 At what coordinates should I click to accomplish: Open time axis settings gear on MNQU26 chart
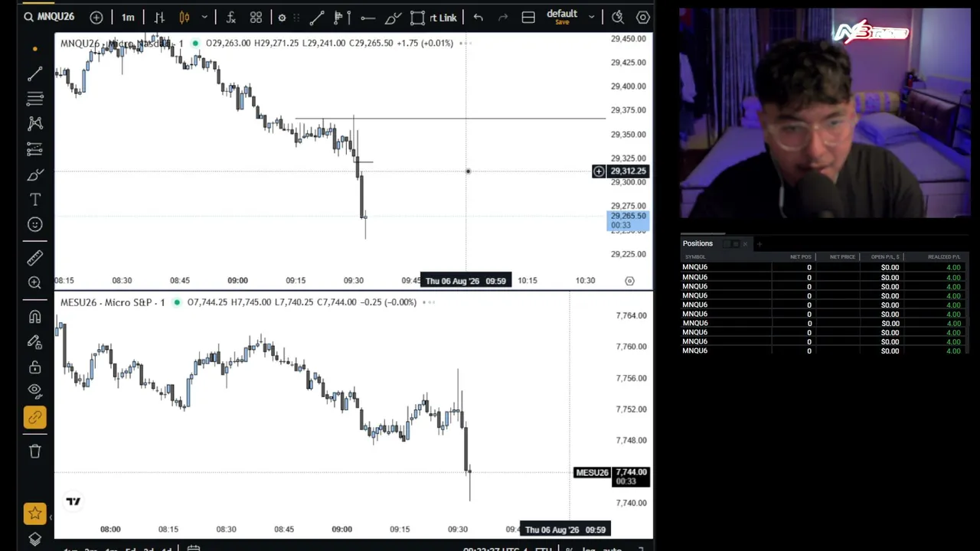point(629,281)
